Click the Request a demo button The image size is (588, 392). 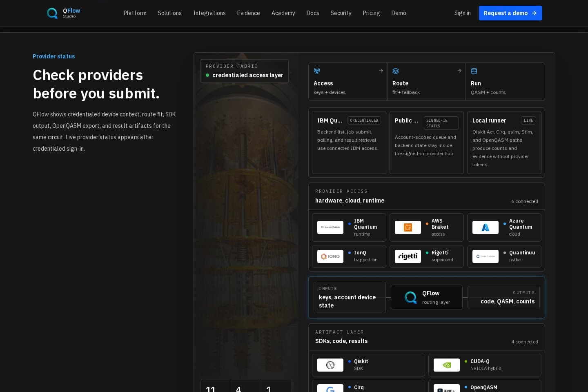[x=510, y=13]
